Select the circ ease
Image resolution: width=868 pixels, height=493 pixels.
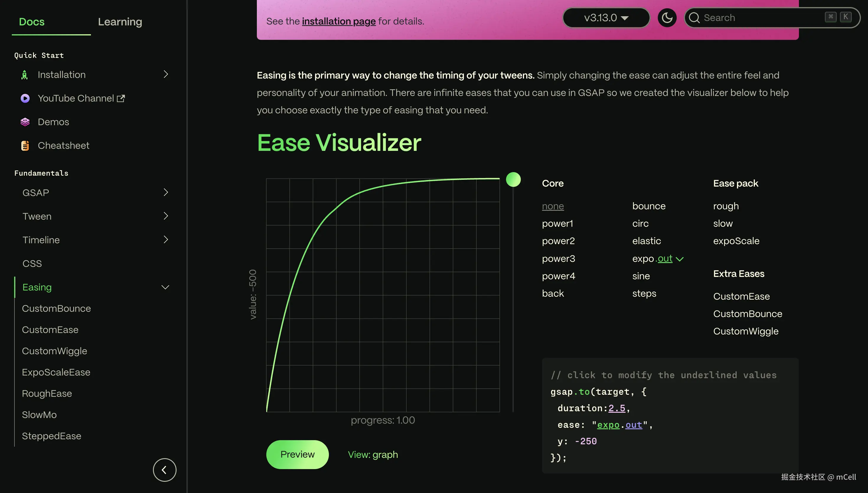pos(640,223)
